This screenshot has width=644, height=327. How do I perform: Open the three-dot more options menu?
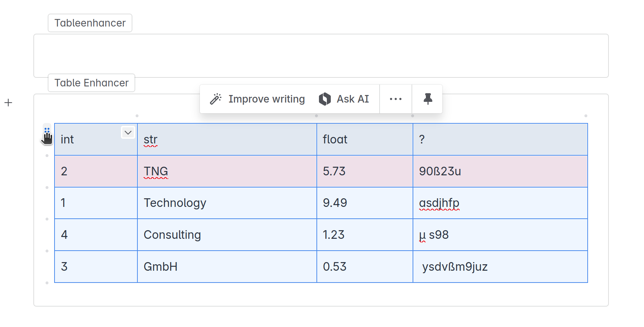coord(395,99)
